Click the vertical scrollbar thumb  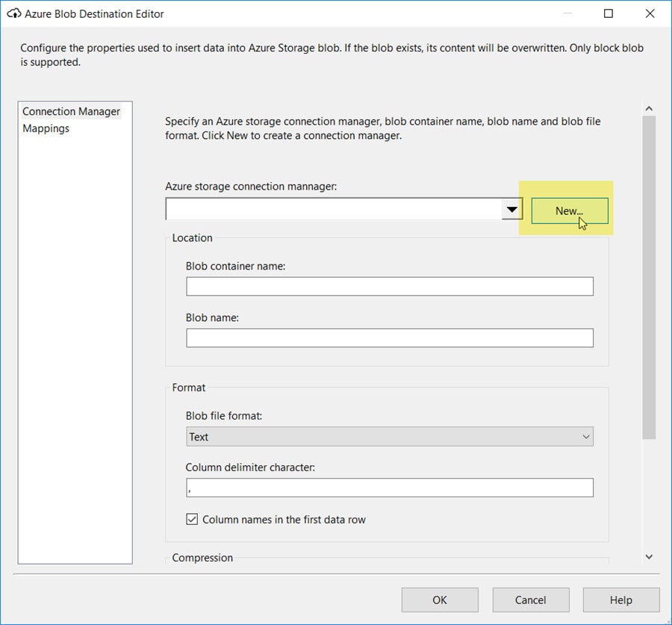pos(648,276)
